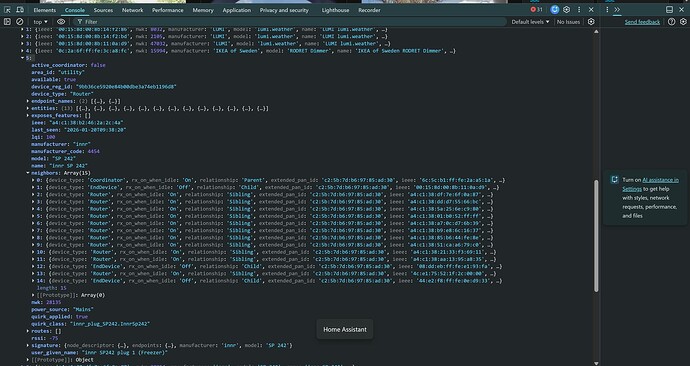Collapse the expanded object 5
The height and width of the screenshot is (366, 690).
click(x=22, y=58)
